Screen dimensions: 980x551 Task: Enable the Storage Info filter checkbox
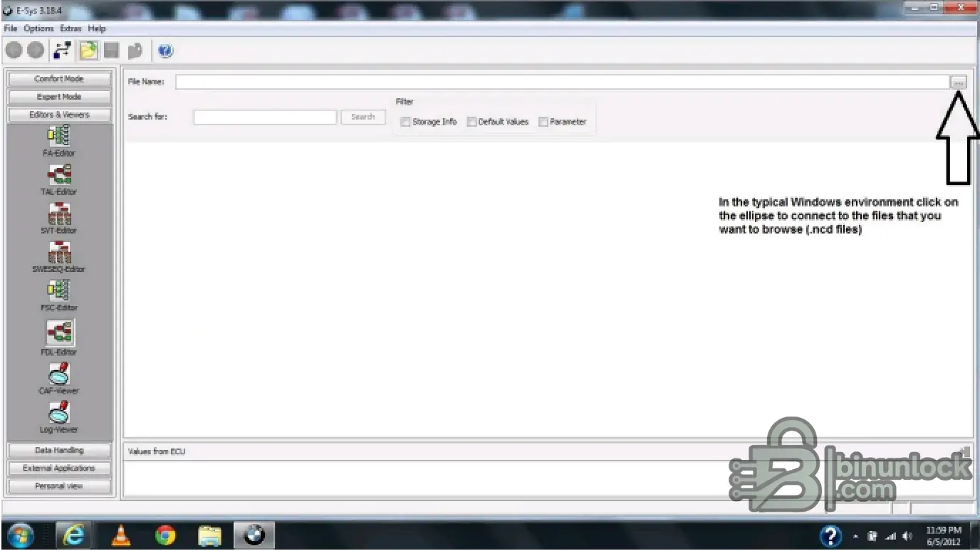[x=405, y=122]
